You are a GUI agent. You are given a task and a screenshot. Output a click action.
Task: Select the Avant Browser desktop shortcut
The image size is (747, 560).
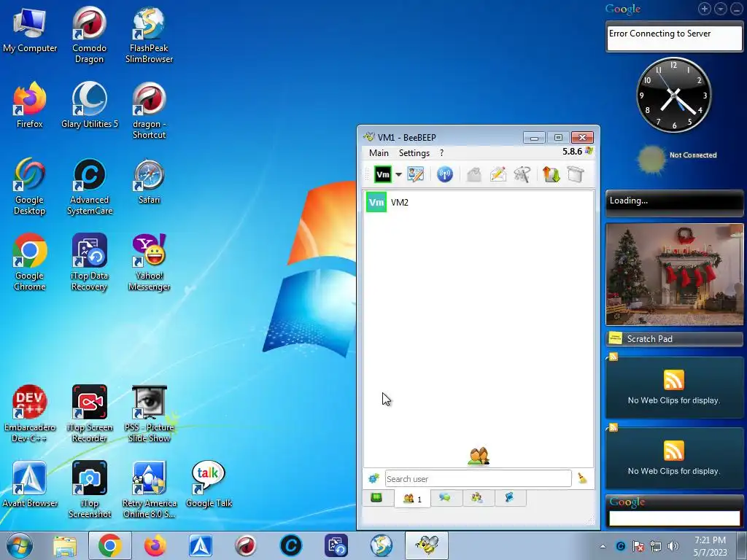click(29, 484)
